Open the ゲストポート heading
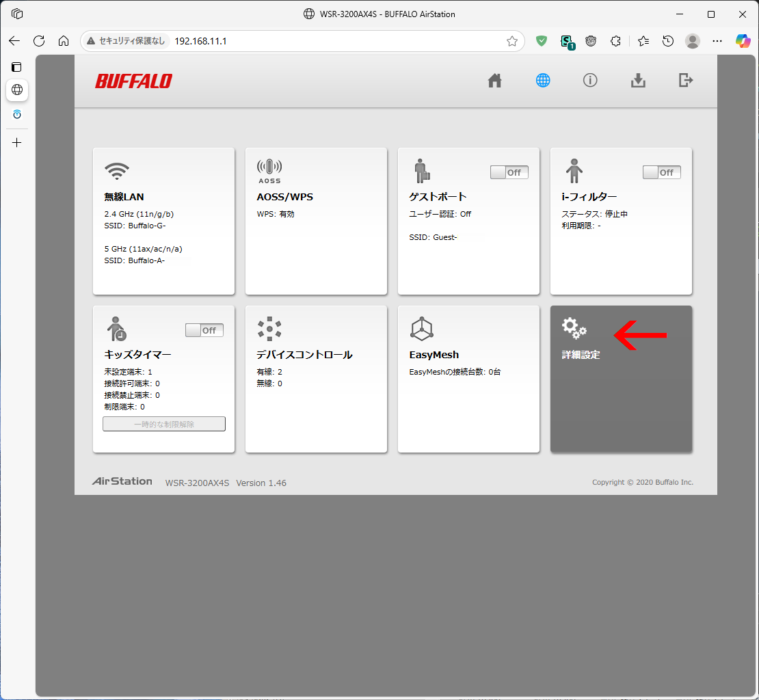The height and width of the screenshot is (700, 759). (x=438, y=197)
